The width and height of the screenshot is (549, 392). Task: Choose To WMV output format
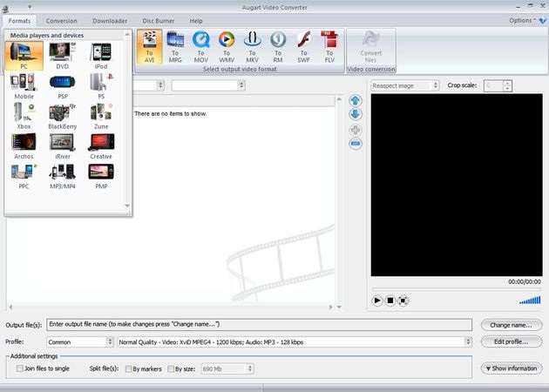(x=227, y=47)
